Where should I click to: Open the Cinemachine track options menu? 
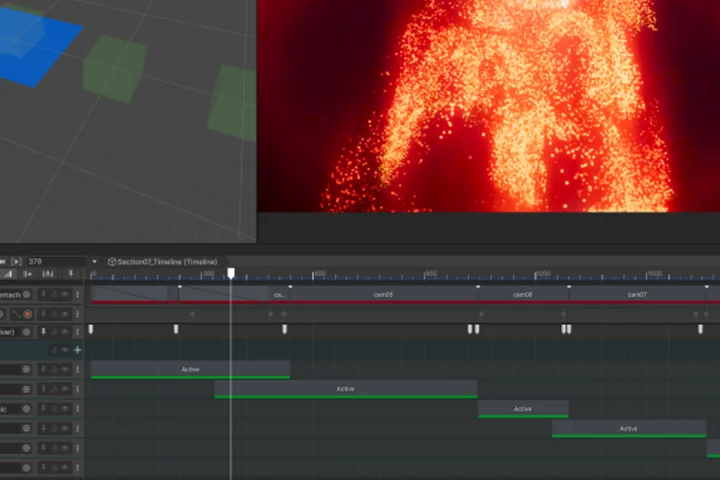[77, 294]
